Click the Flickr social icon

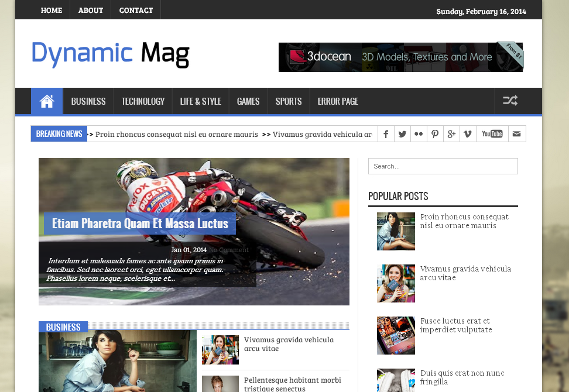point(419,134)
